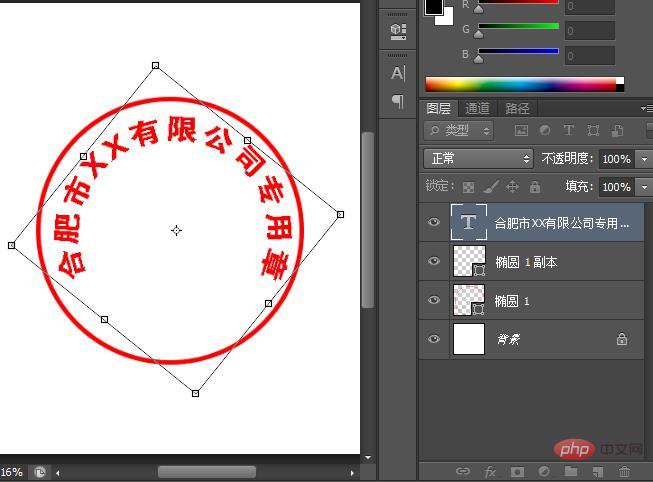The image size is (653, 482).
Task: Open the layers panel flyout menu
Action: pos(647,108)
